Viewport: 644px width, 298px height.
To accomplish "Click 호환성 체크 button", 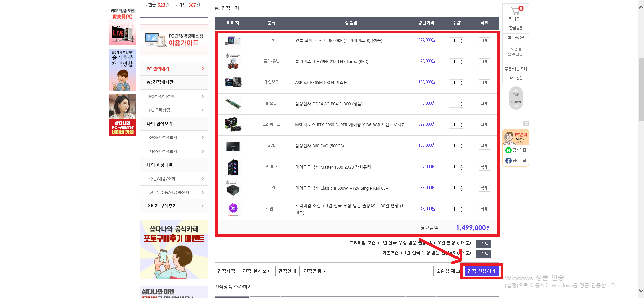I will coord(448,271).
